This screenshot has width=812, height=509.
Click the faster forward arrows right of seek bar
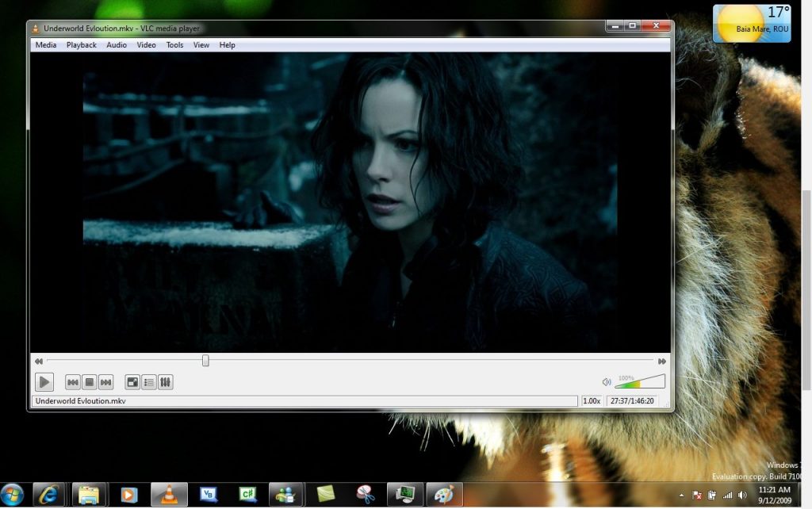click(662, 362)
